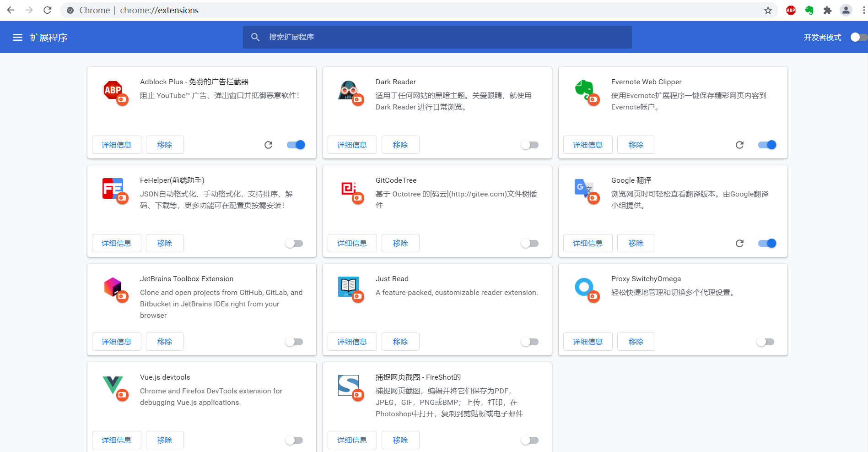The image size is (868, 452).
Task: Open 详细信息 for Vue.js devtools
Action: tap(117, 440)
